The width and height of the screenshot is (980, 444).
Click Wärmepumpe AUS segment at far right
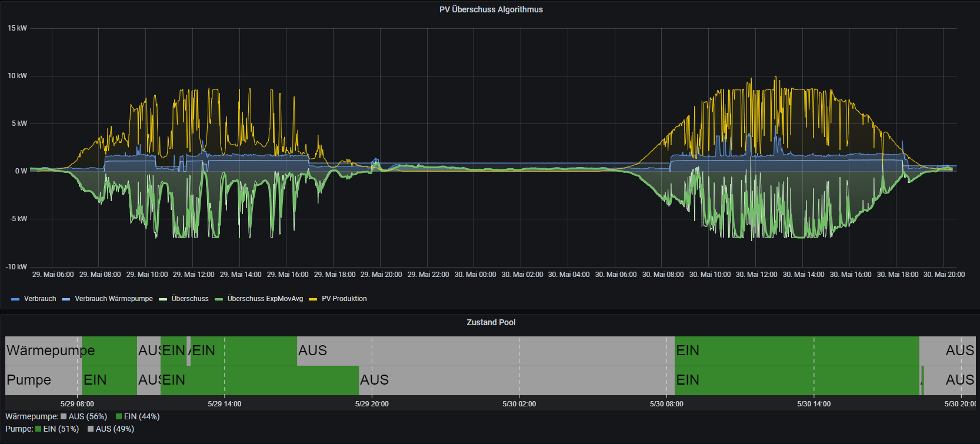[947, 350]
